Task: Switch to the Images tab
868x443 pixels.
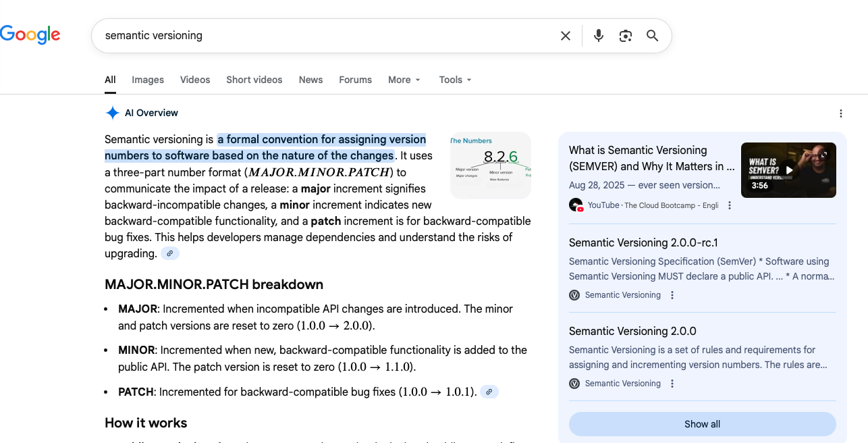Action: click(x=148, y=80)
